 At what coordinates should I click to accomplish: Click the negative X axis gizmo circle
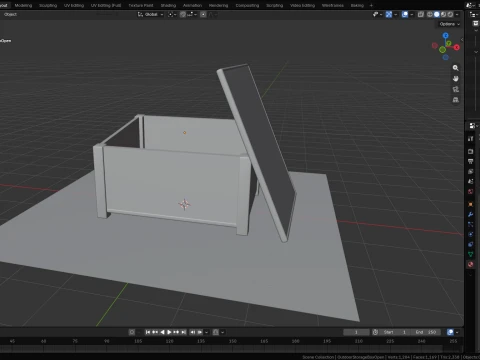click(435, 45)
